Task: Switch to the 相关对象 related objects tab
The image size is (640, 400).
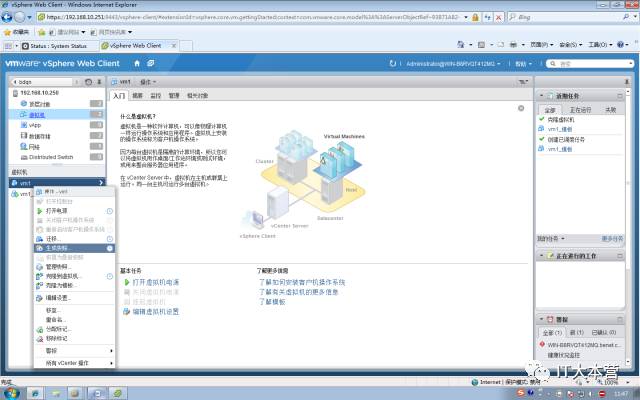Action: (198, 96)
